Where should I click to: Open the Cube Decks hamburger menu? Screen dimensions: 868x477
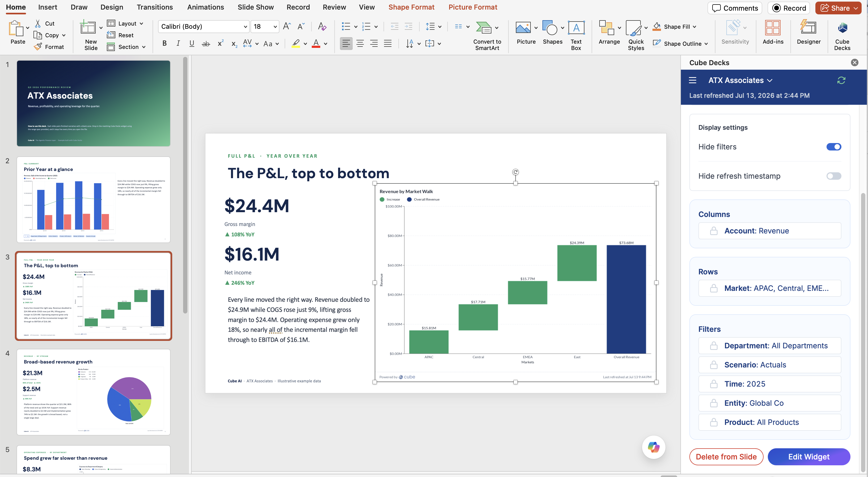tap(692, 80)
